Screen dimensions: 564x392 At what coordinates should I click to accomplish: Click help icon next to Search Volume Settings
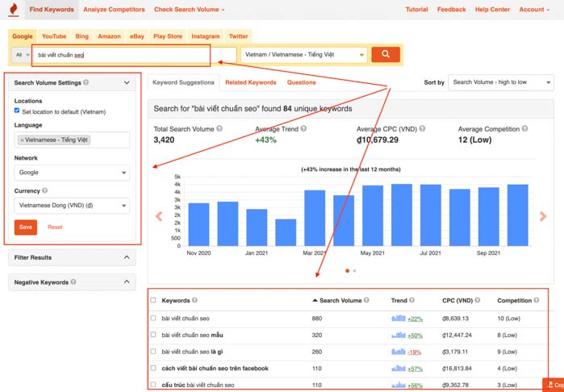point(86,82)
